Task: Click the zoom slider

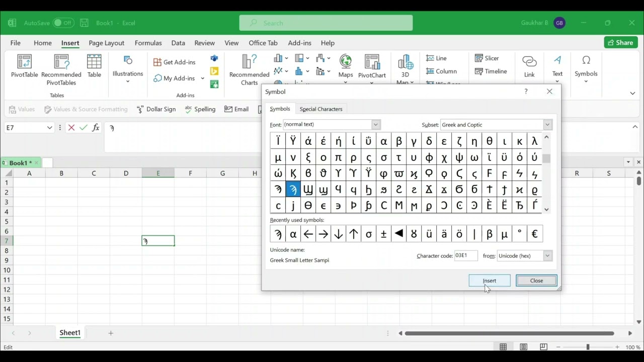Action: click(588, 347)
